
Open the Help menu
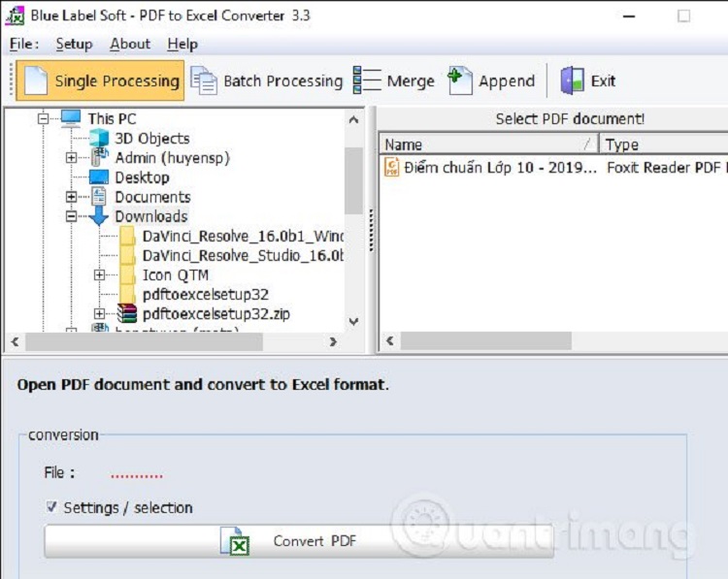[x=182, y=44]
